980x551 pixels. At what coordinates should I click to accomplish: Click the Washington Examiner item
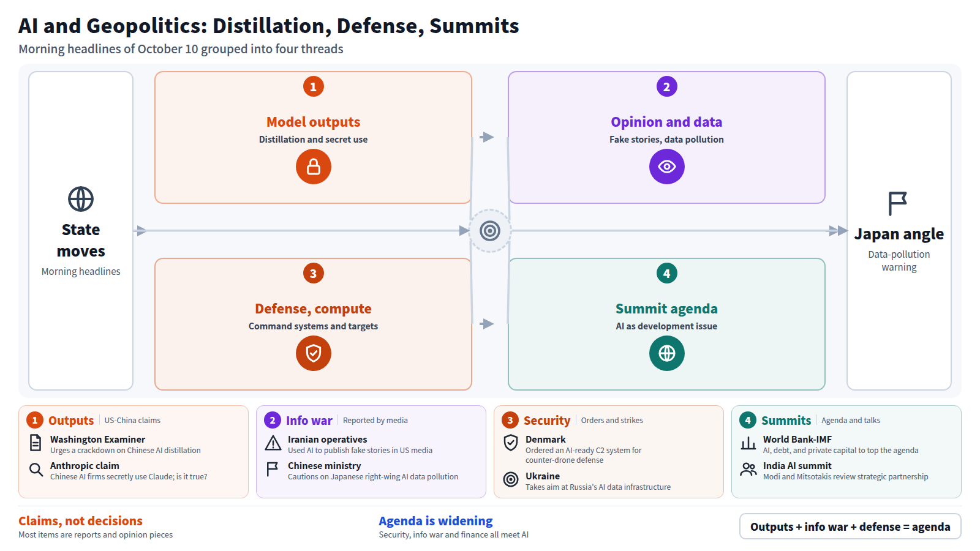click(x=126, y=444)
